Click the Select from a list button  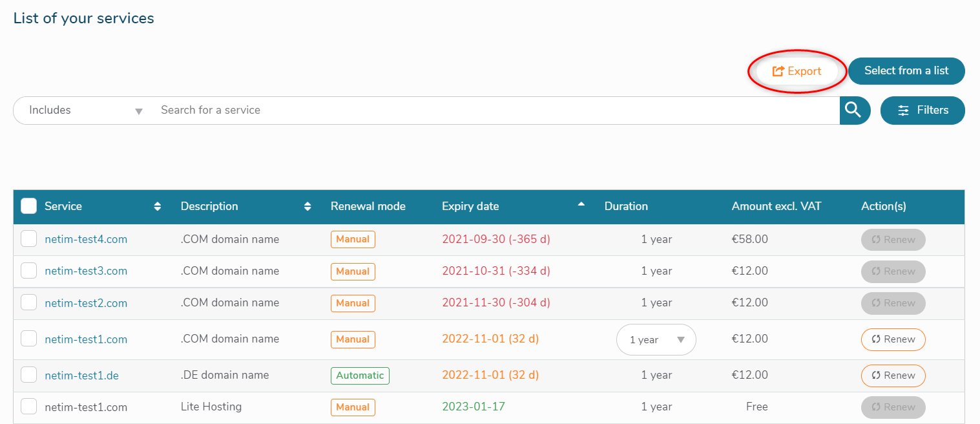pyautogui.click(x=906, y=71)
